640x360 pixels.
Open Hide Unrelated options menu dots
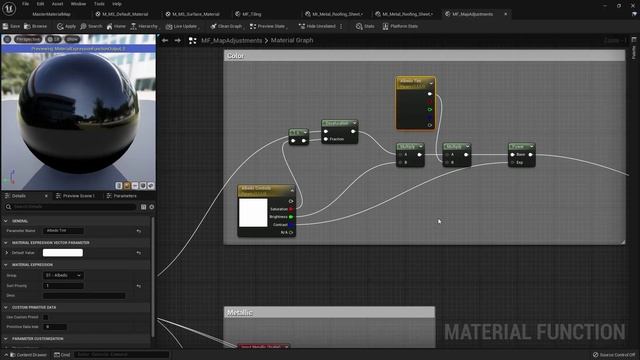click(341, 26)
